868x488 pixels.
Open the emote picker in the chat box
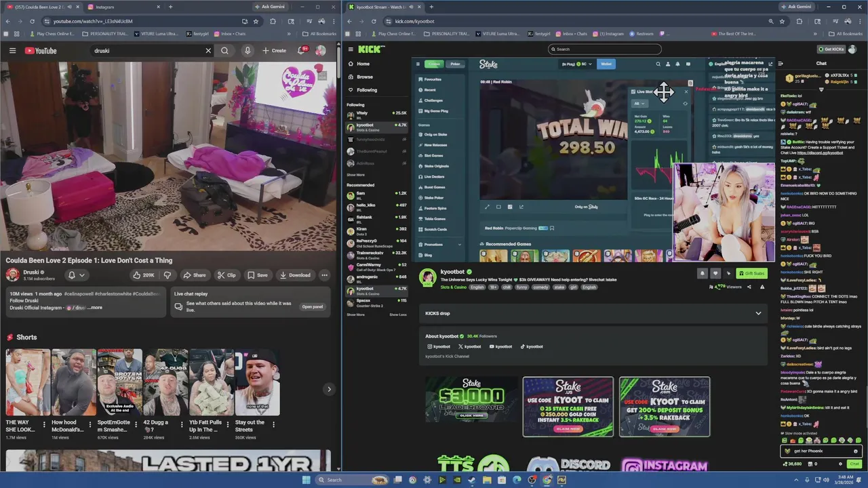[856, 451]
